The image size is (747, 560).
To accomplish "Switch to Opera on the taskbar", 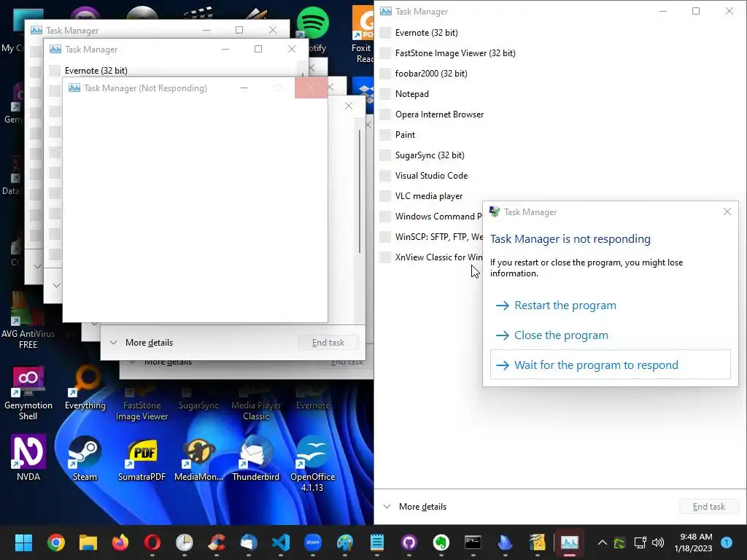I will (x=152, y=542).
